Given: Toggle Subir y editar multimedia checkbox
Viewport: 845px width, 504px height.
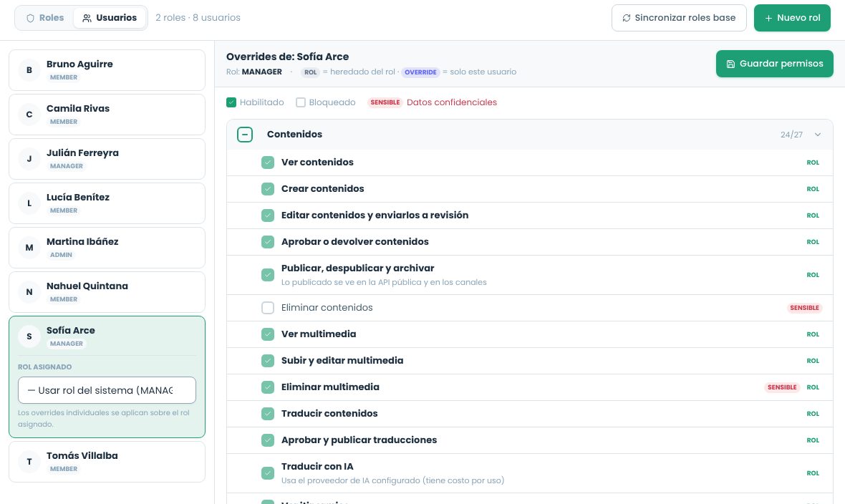Looking at the screenshot, I should [x=268, y=361].
